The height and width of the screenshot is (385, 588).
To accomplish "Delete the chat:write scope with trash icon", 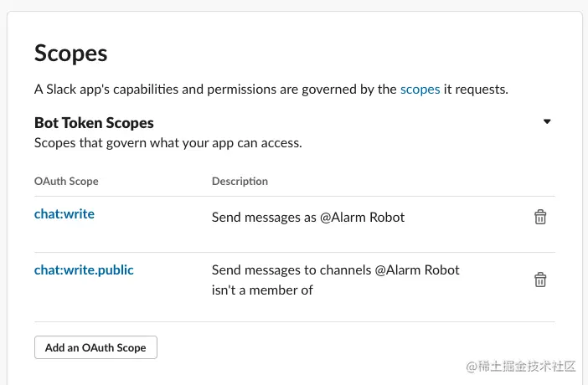I will (540, 217).
